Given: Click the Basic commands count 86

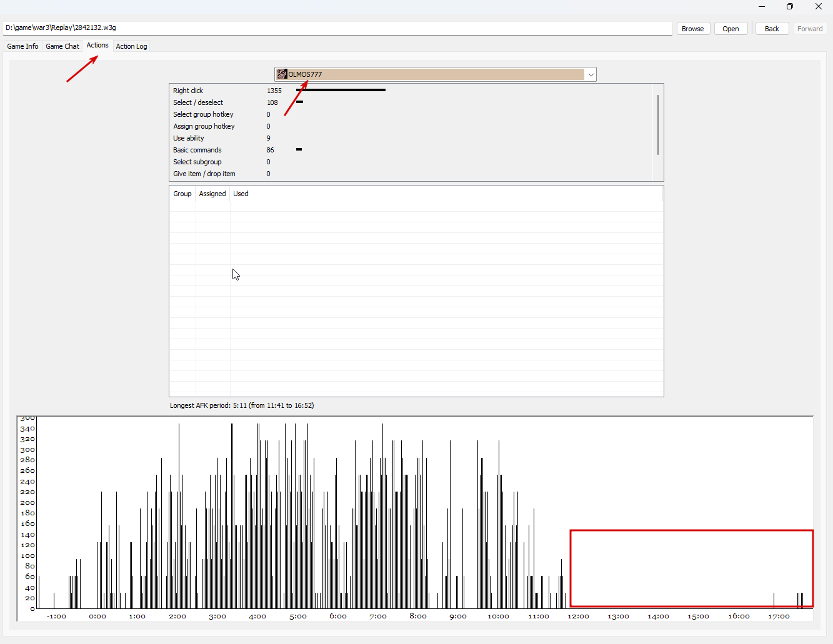Looking at the screenshot, I should tap(271, 150).
